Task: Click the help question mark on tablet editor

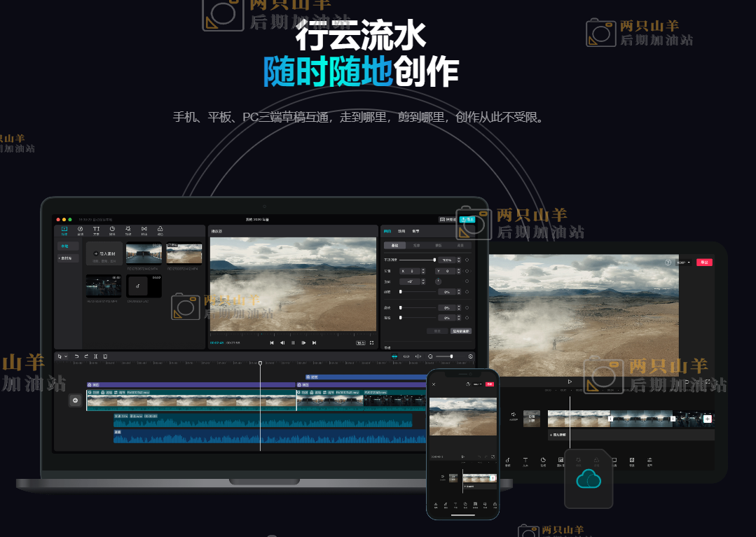Action: click(668, 263)
